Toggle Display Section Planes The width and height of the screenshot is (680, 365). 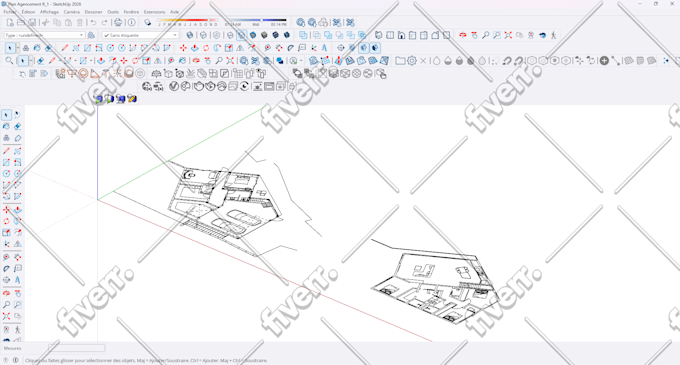point(352,48)
